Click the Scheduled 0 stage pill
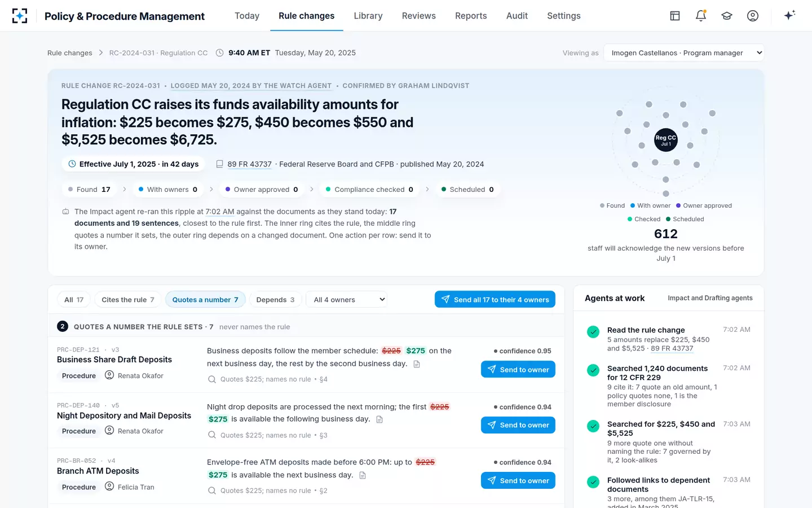This screenshot has height=508, width=812. [x=467, y=190]
